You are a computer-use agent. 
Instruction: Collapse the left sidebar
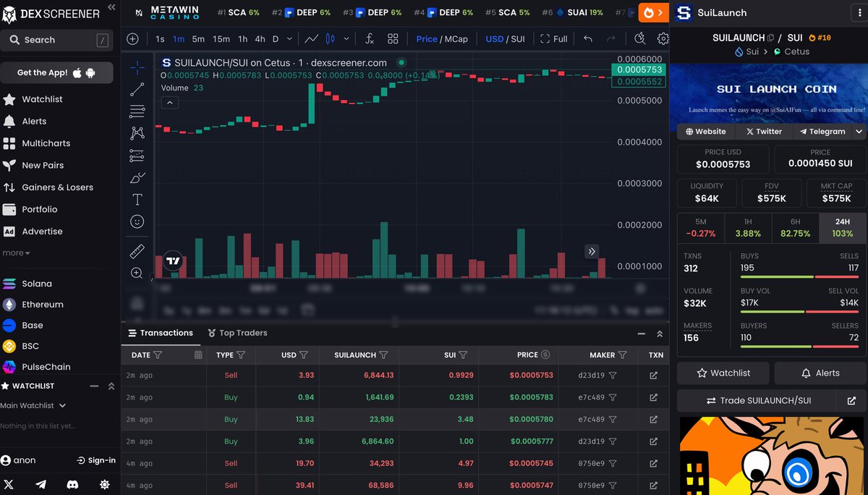click(111, 7)
